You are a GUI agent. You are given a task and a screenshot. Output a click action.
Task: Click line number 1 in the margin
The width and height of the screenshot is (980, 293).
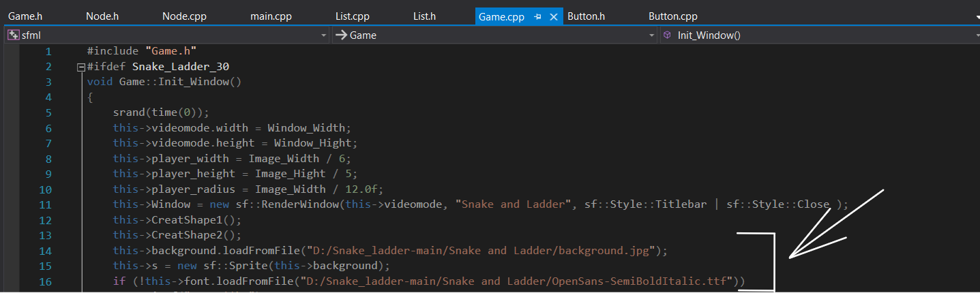pyautogui.click(x=48, y=52)
